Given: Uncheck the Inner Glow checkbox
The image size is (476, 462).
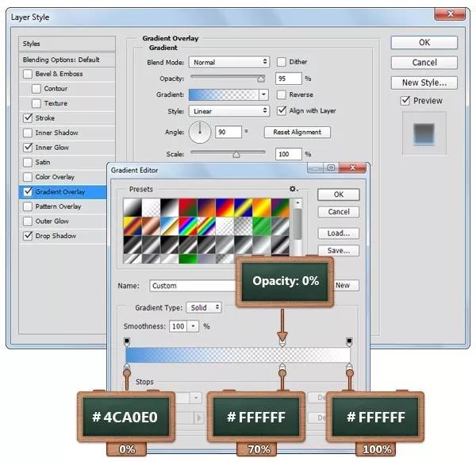Looking at the screenshot, I should point(28,148).
